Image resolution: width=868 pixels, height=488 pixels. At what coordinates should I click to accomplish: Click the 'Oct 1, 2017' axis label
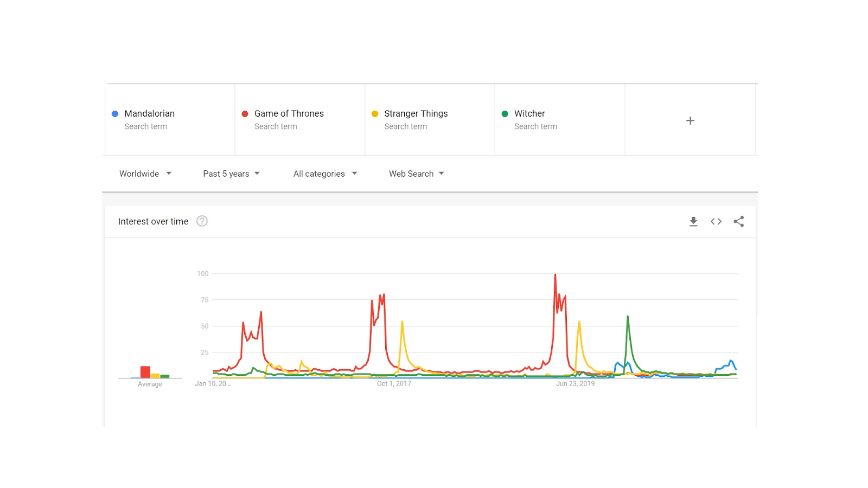(394, 383)
